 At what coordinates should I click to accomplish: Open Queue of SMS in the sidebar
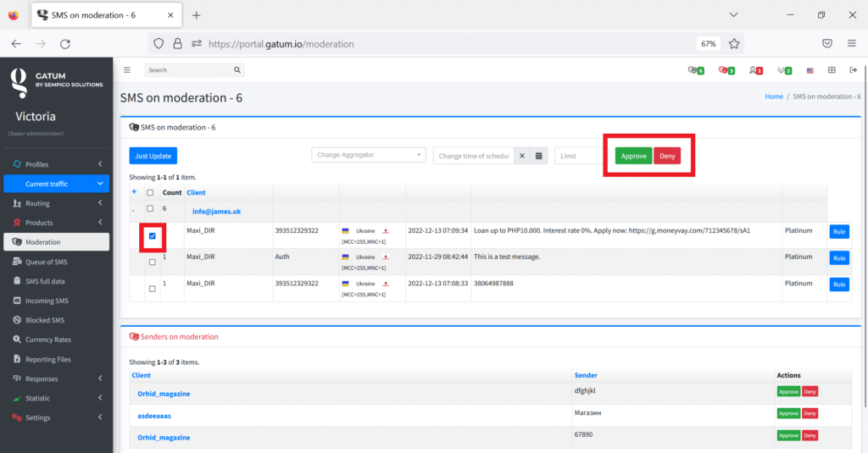[57, 262]
